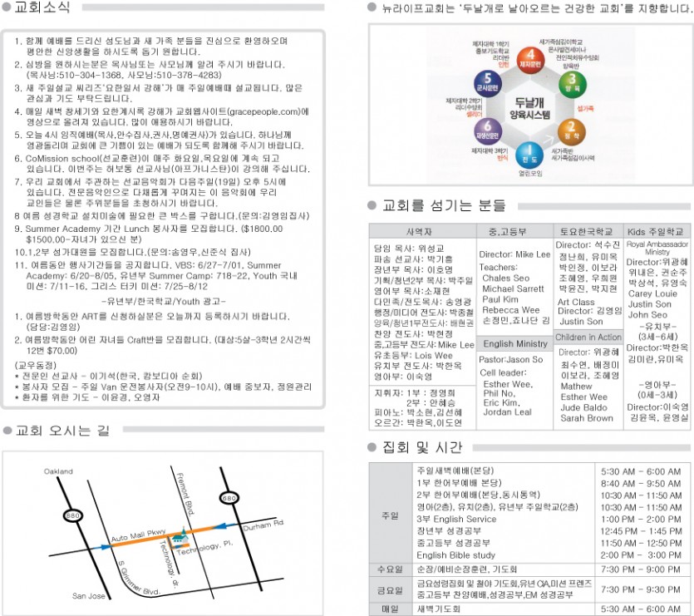Click the Technology. Pl. street label
Screen dimensions: 694x616
pos(204,548)
